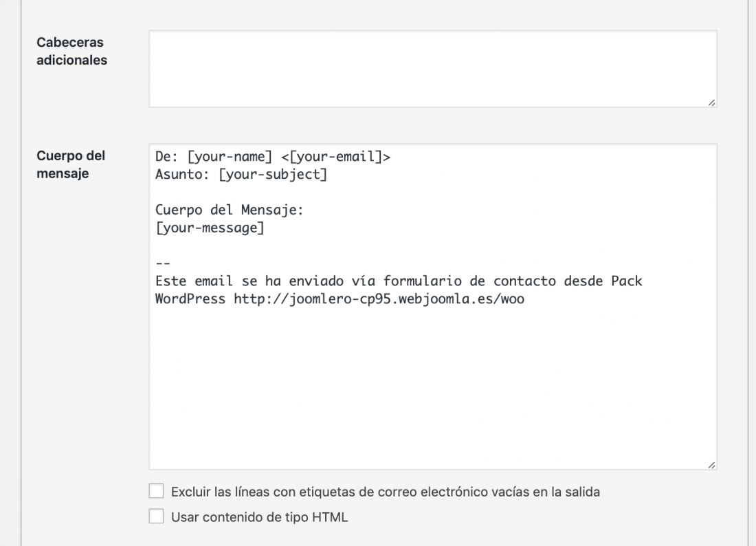The width and height of the screenshot is (756, 546).
Task: Click the 'Este email se ha enviado' line
Action: click(x=399, y=281)
